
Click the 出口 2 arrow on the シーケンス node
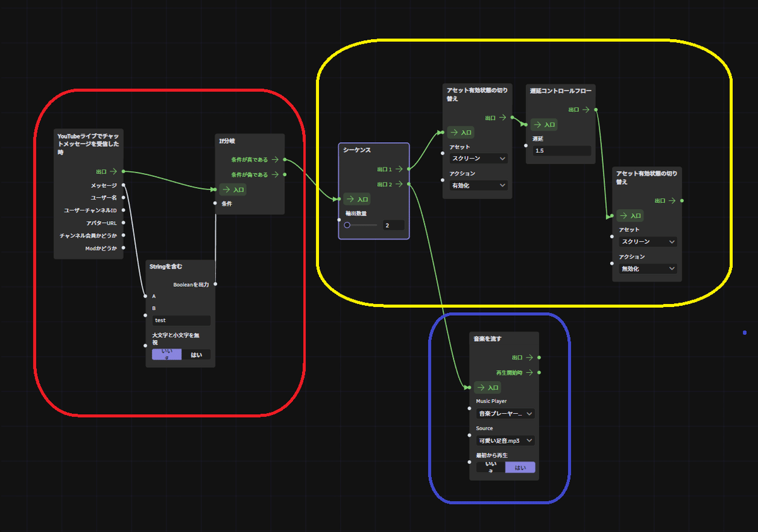click(x=399, y=184)
